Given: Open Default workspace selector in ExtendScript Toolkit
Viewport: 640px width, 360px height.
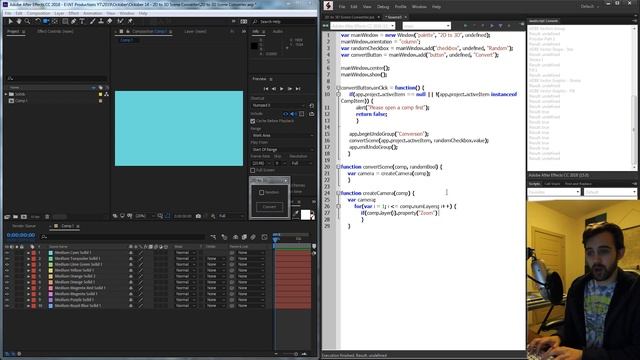Looking at the screenshot, I should [x=590, y=7].
